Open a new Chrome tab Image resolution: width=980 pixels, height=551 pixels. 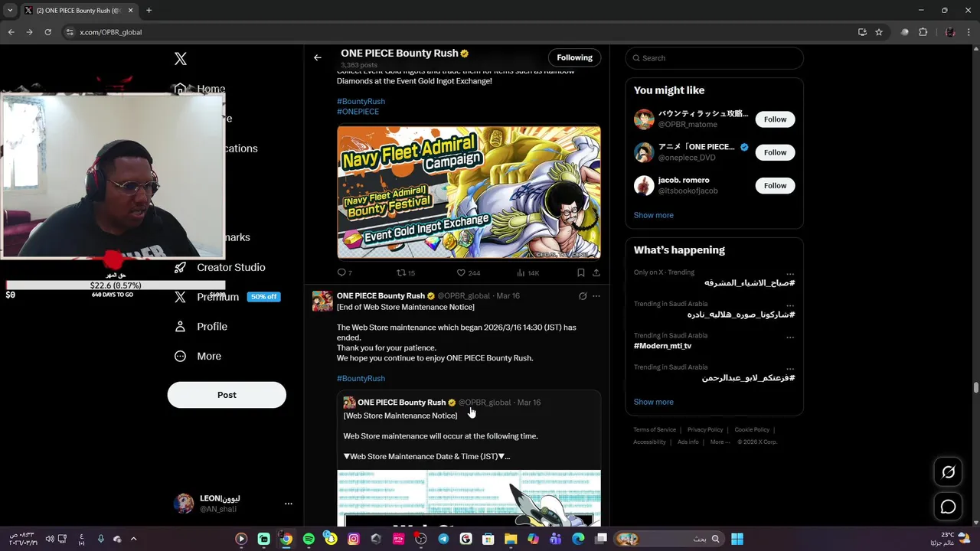click(x=149, y=11)
